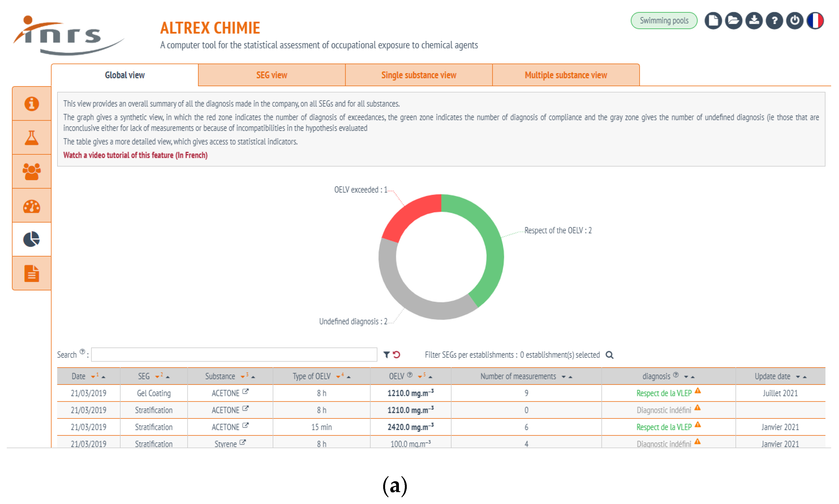Viewport: 839px width, 504px height.
Task: Reset search filter with red undo icon
Action: click(x=396, y=355)
